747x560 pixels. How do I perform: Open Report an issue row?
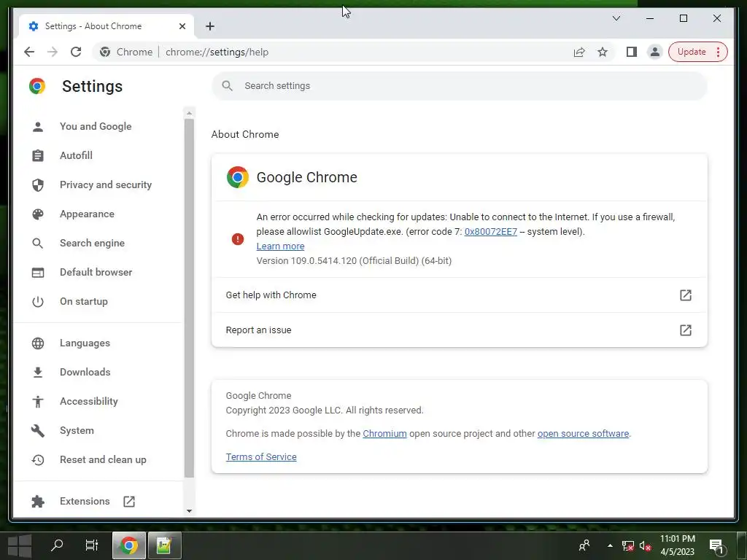click(460, 330)
